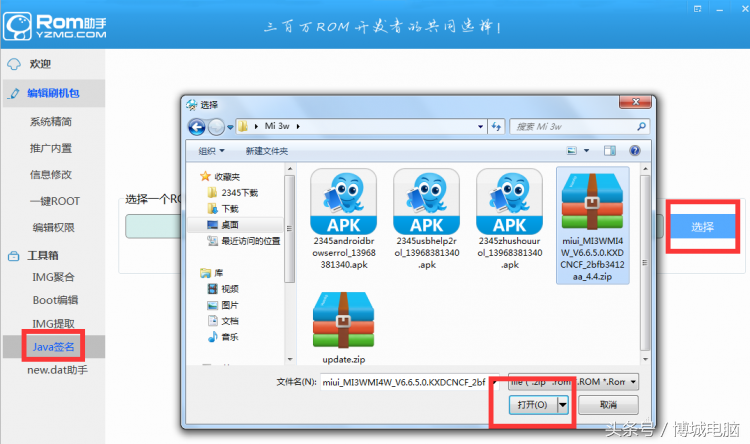Click the 打开(O) button

533,405
